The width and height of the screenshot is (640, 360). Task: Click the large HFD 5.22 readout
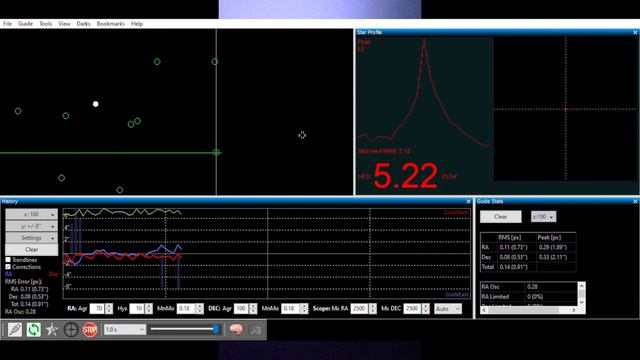(x=405, y=176)
